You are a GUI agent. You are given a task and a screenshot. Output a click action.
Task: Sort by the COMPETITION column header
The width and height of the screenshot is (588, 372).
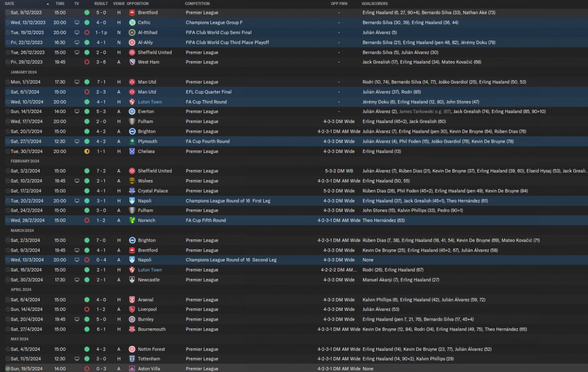pyautogui.click(x=198, y=4)
